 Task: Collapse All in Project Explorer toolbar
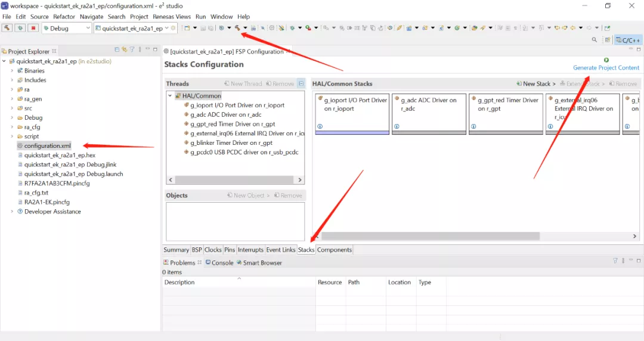[x=117, y=49]
